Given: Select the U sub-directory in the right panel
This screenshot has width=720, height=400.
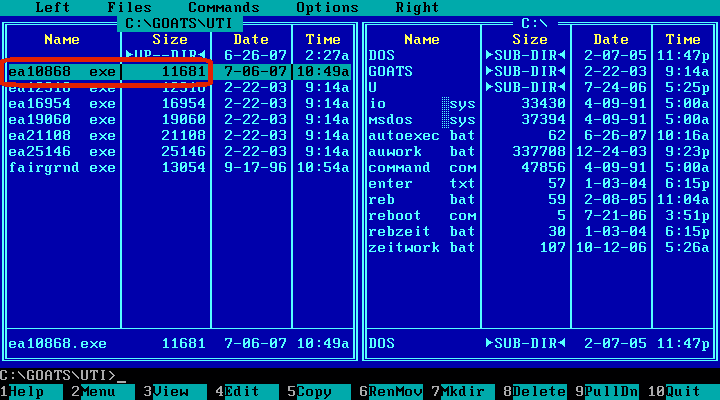Looking at the screenshot, I should 539,88.
